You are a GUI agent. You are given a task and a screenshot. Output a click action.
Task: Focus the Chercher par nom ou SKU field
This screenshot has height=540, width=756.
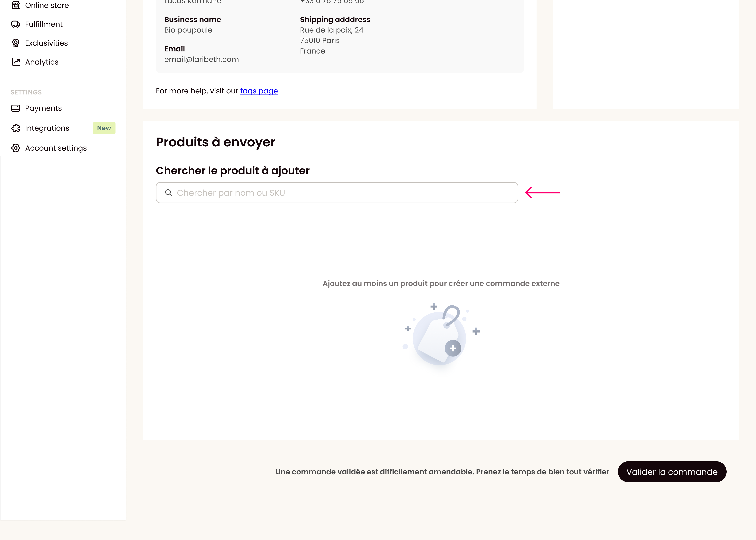point(337,193)
